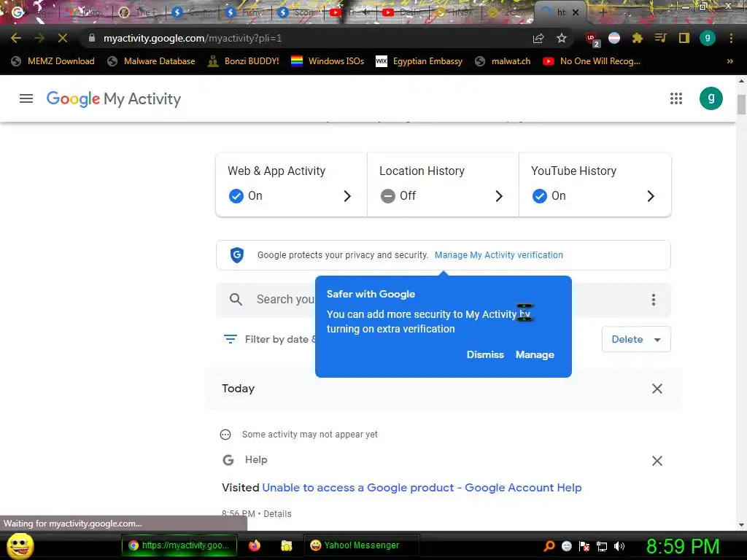Open the uBlock Origin extension
The width and height of the screenshot is (747, 560).
coord(592,39)
